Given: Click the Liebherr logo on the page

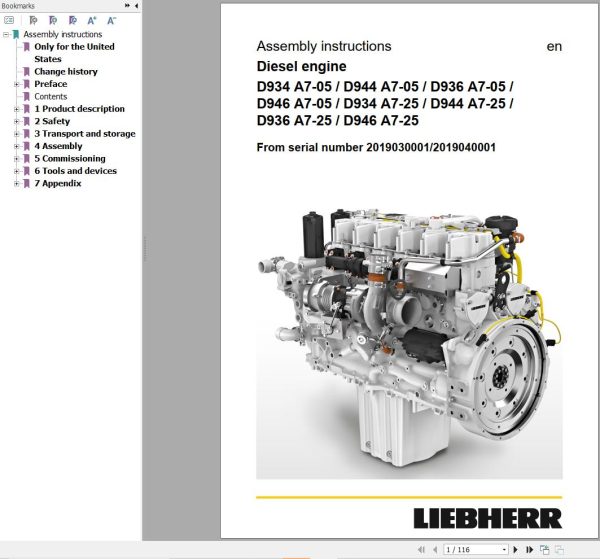Looking at the screenshot, I should pyautogui.click(x=488, y=519).
